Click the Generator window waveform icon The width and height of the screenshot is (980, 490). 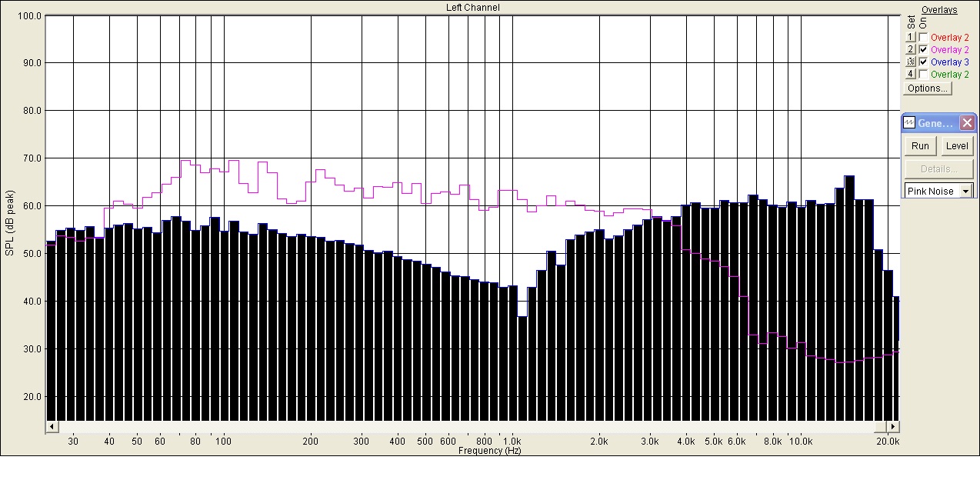pyautogui.click(x=909, y=123)
